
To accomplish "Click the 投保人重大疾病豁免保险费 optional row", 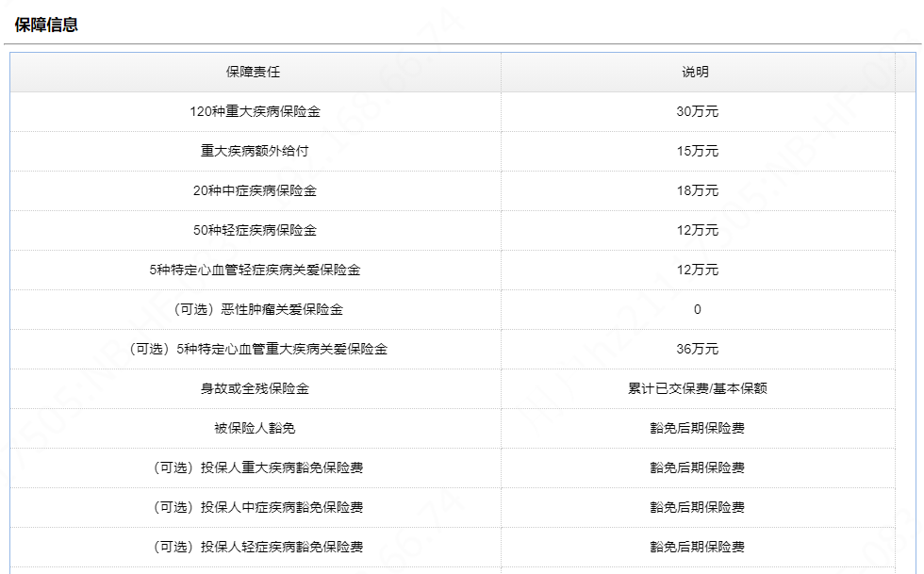I will tap(256, 467).
